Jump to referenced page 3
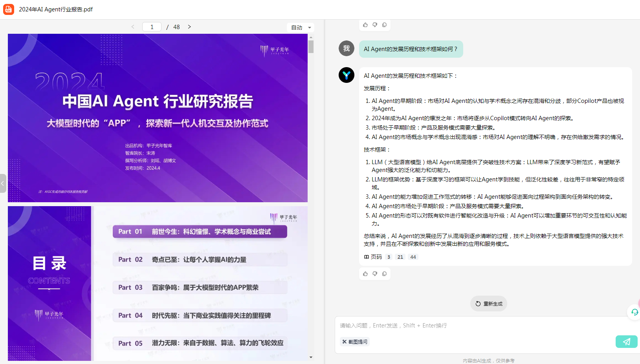 pos(389,257)
